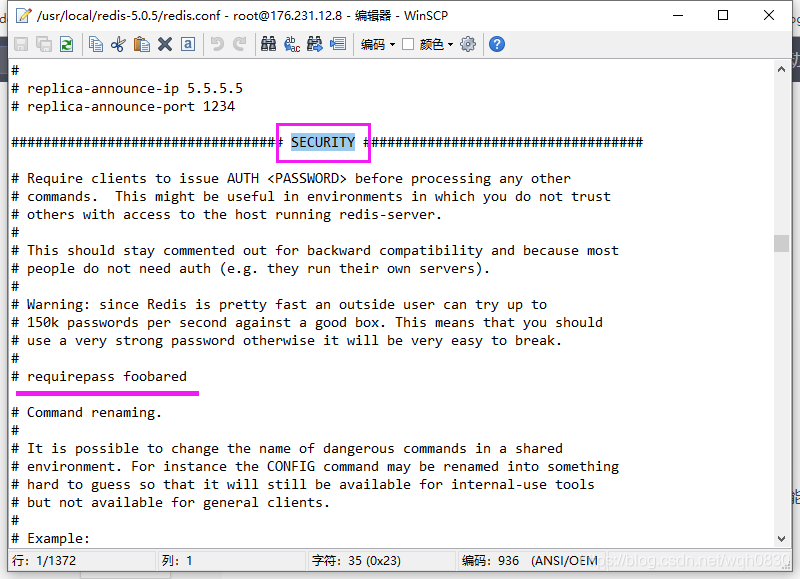Click the line '# Command renaming.'

click(x=87, y=412)
